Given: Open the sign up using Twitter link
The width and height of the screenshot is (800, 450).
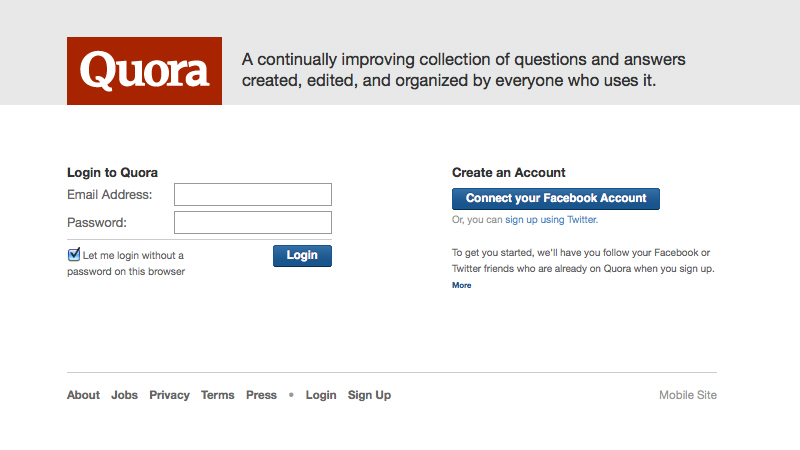Looking at the screenshot, I should click(x=551, y=219).
